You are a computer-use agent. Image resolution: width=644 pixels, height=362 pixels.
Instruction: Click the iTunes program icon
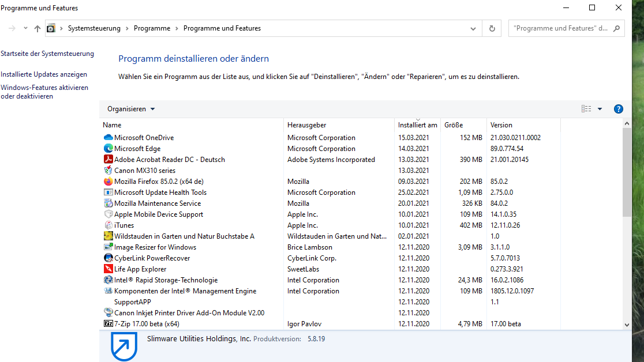pos(108,225)
